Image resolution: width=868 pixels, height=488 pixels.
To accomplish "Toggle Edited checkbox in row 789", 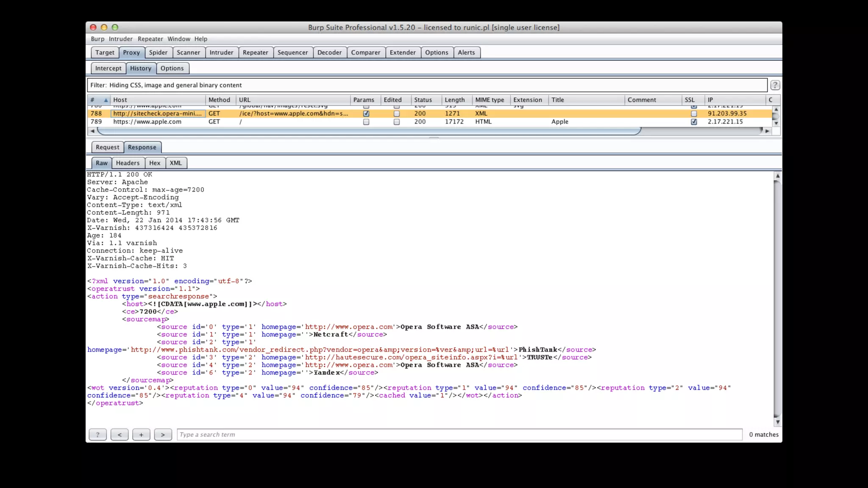I will click(x=396, y=122).
